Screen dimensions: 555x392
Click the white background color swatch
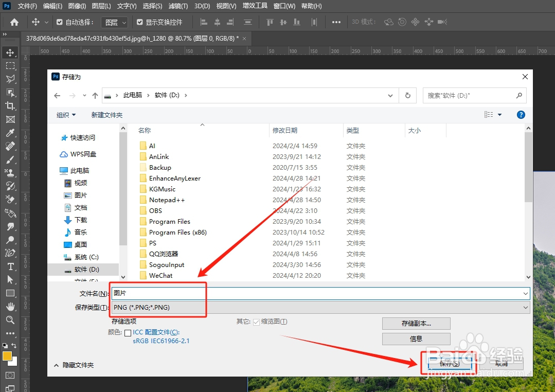click(x=14, y=363)
